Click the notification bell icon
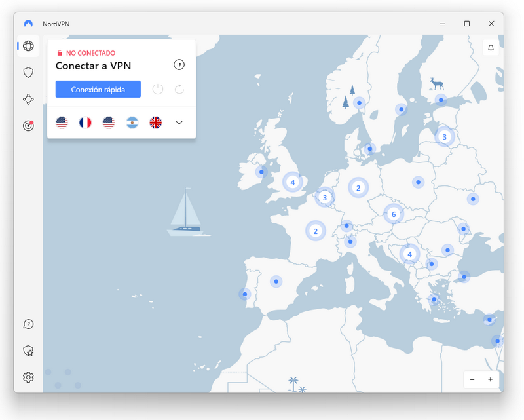The height and width of the screenshot is (420, 524). tap(491, 47)
